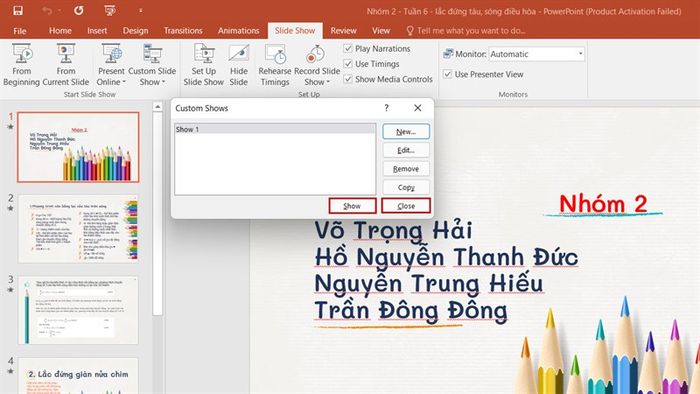
Task: Open the Monitor Automatic combo box
Action: tap(537, 54)
